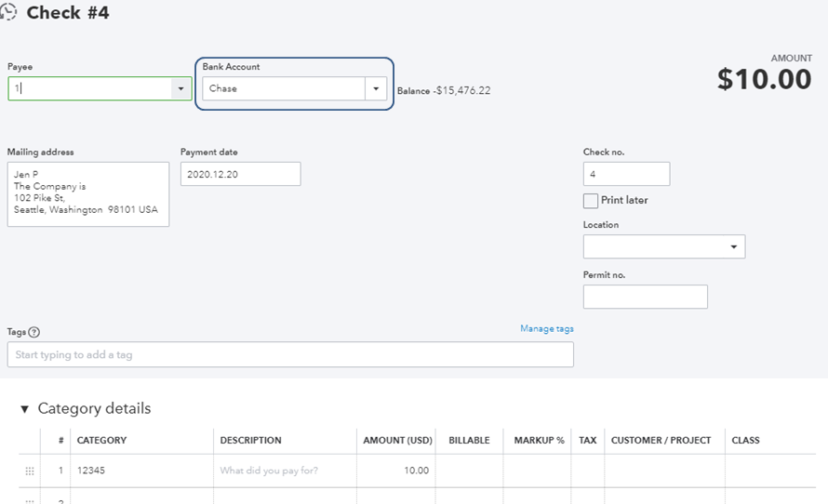Viewport: 828px width, 504px height.
Task: Click the Permit no. field
Action: (645, 297)
